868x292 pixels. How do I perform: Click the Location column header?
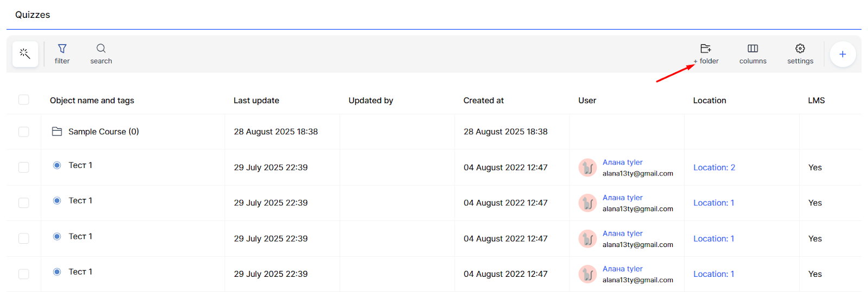click(x=709, y=100)
